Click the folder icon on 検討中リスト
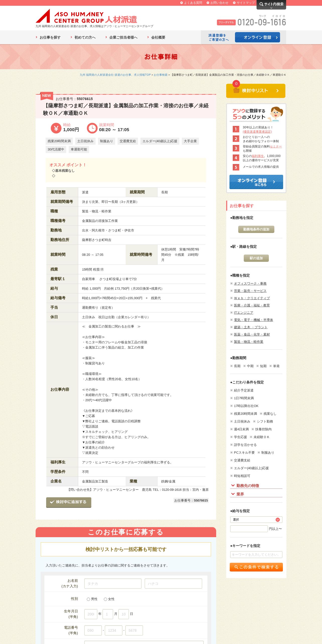The width and height of the screenshot is (322, 644). coord(236,91)
